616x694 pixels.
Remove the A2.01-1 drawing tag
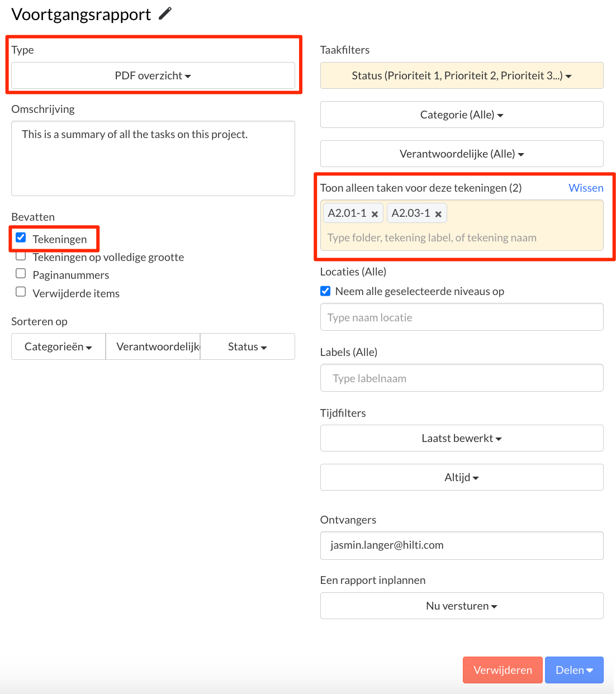coord(375,214)
